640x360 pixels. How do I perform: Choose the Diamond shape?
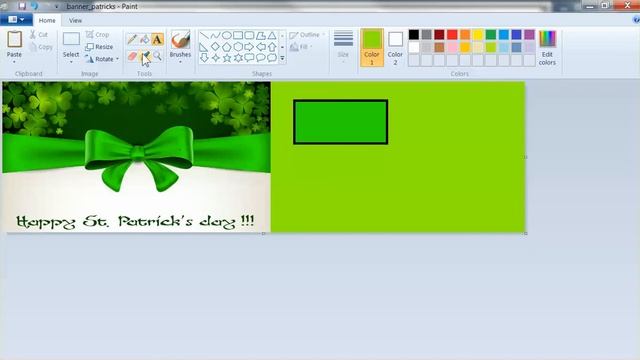(215, 47)
